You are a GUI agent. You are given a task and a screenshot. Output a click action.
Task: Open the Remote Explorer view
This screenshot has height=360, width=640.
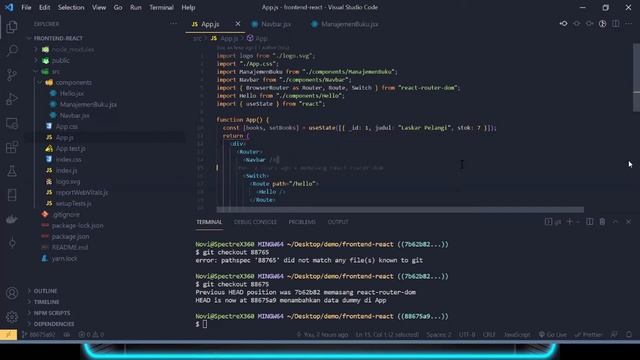12,123
